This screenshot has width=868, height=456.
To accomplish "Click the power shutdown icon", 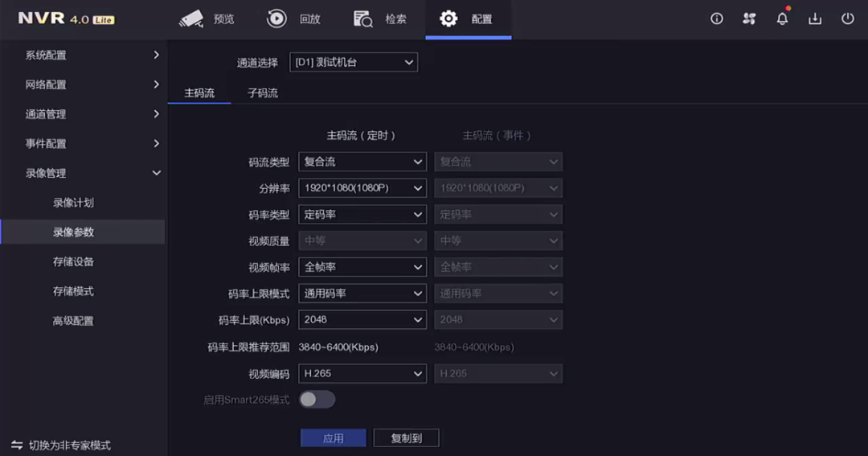I will pyautogui.click(x=847, y=18).
